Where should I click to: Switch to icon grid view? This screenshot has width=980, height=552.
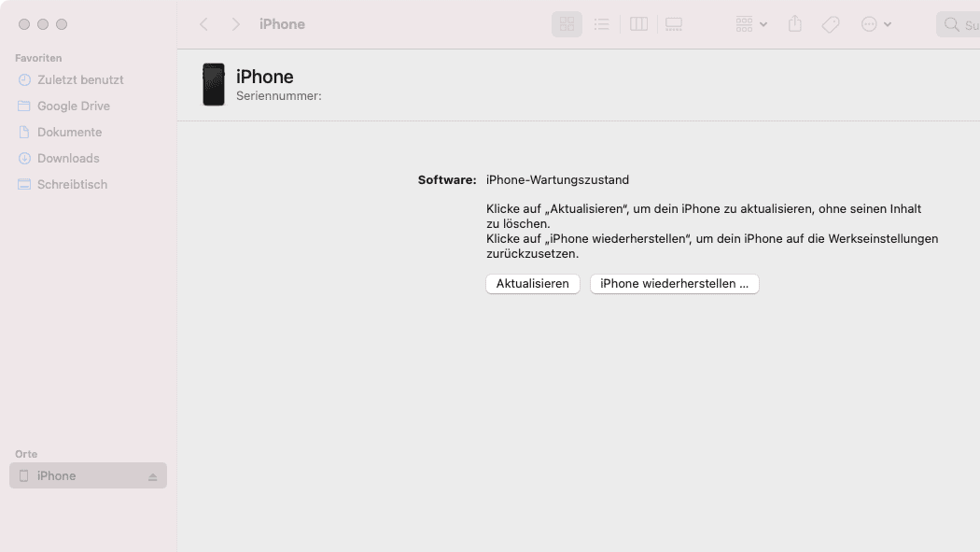point(567,24)
